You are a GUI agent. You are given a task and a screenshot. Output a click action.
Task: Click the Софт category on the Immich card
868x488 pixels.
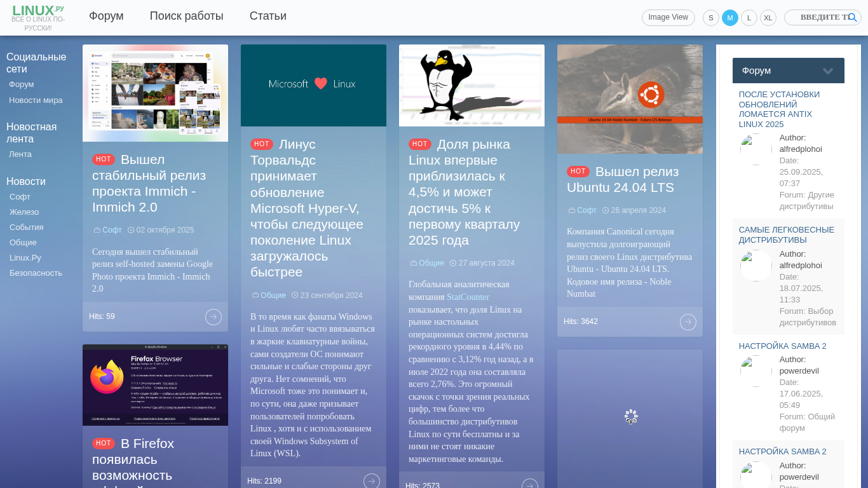(x=112, y=230)
